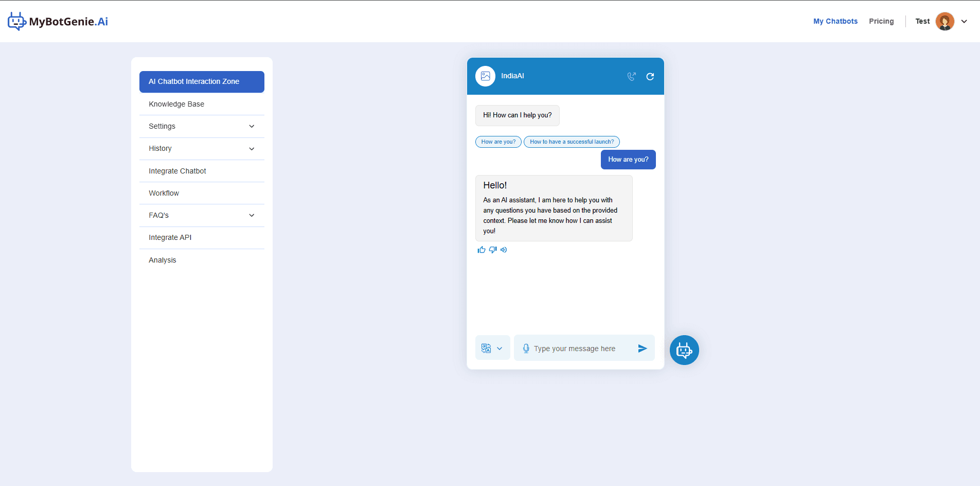980x486 pixels.
Task: Open the language selector dropdown arrow
Action: click(500, 349)
